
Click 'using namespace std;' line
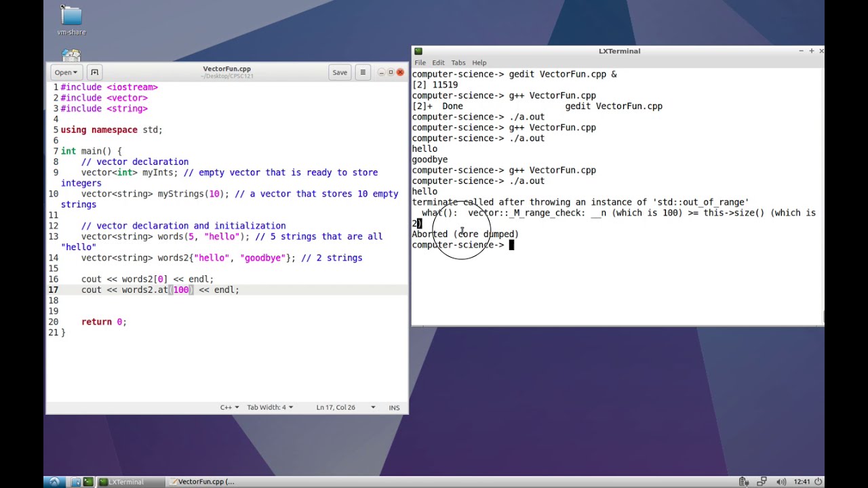pyautogui.click(x=112, y=130)
